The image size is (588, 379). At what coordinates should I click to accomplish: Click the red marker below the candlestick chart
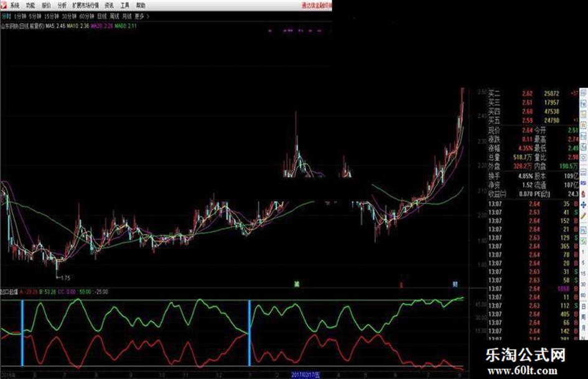(x=401, y=285)
